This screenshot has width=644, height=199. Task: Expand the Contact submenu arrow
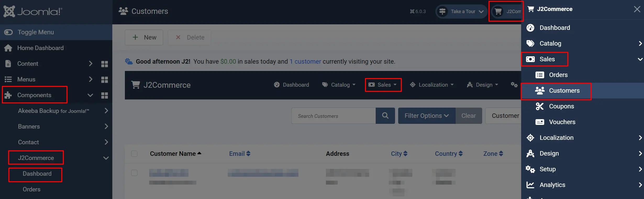(x=106, y=142)
